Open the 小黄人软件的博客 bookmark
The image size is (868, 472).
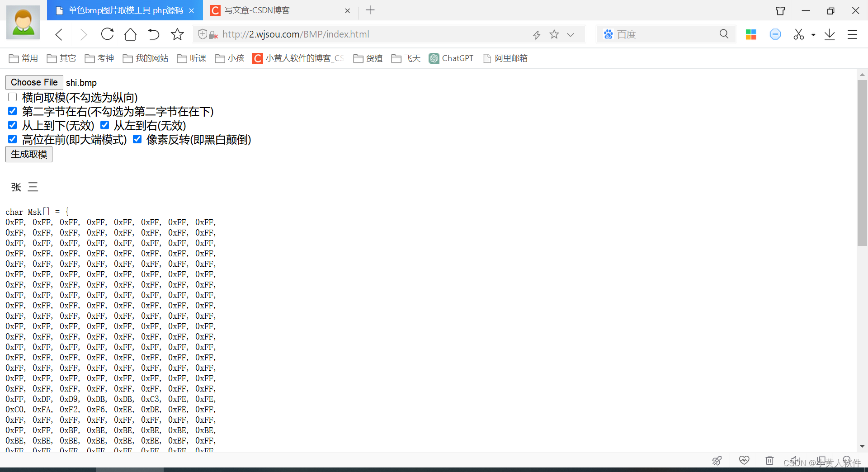click(x=298, y=58)
